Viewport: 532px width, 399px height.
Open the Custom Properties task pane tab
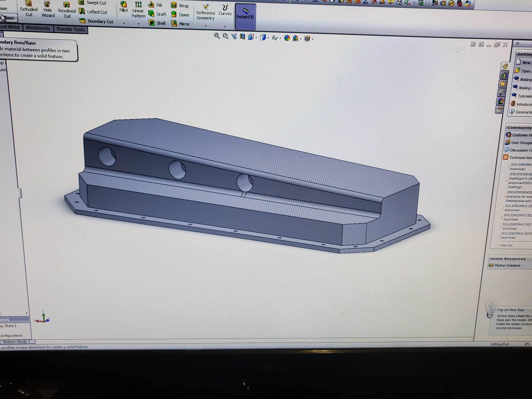click(x=500, y=110)
